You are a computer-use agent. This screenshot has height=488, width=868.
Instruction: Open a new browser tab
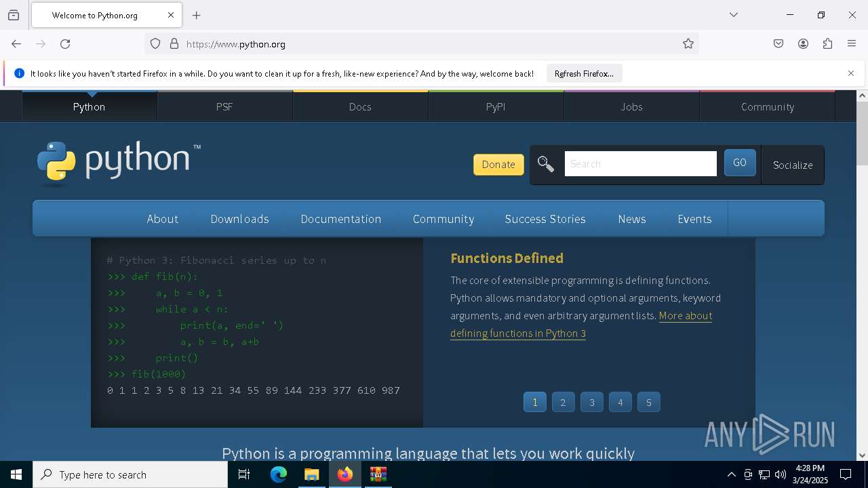(197, 15)
